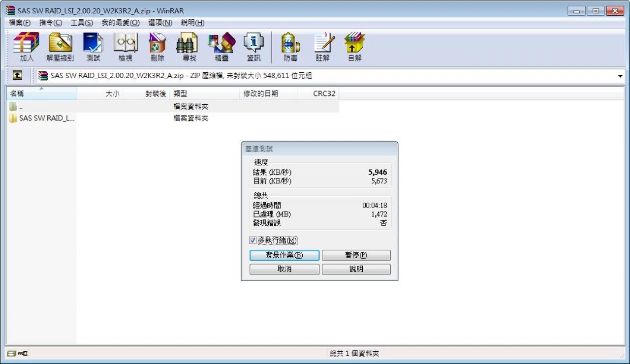Select the parent folder ".." row

pyautogui.click(x=172, y=106)
